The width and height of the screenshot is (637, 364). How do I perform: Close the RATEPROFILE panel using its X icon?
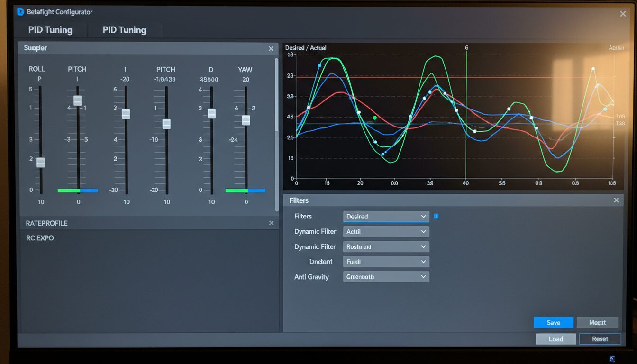point(272,223)
